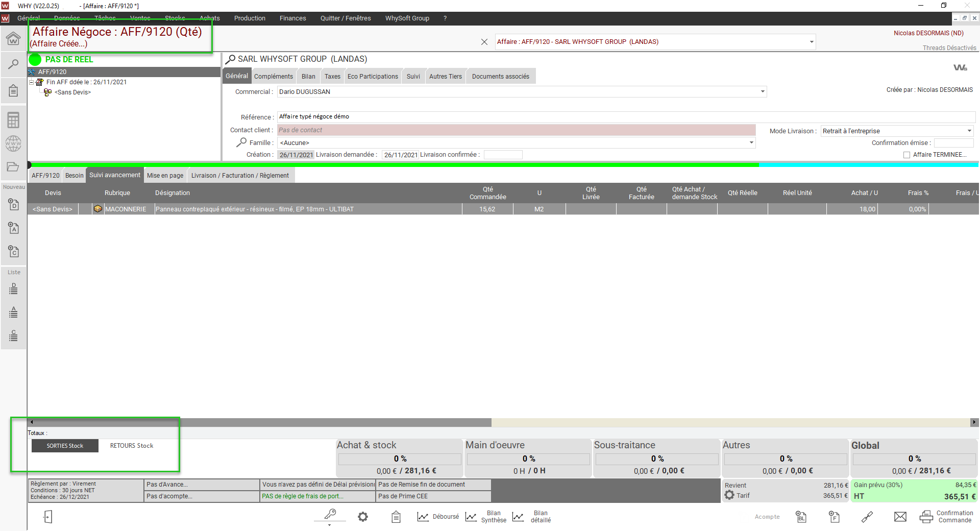The image size is (980, 531).
Task: Open Bilan détaillé report
Action: pos(532,517)
